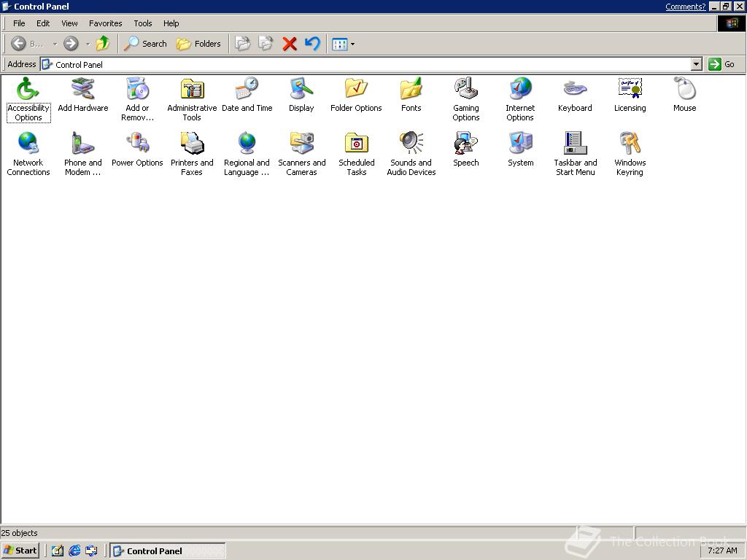The image size is (747, 560).
Task: Select the Windows Keyring icon
Action: (x=630, y=144)
